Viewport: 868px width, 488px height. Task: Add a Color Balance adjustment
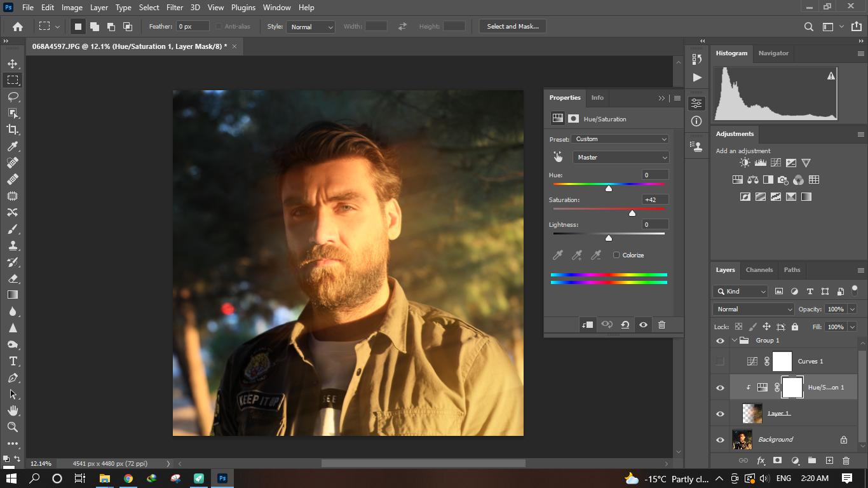(753, 180)
